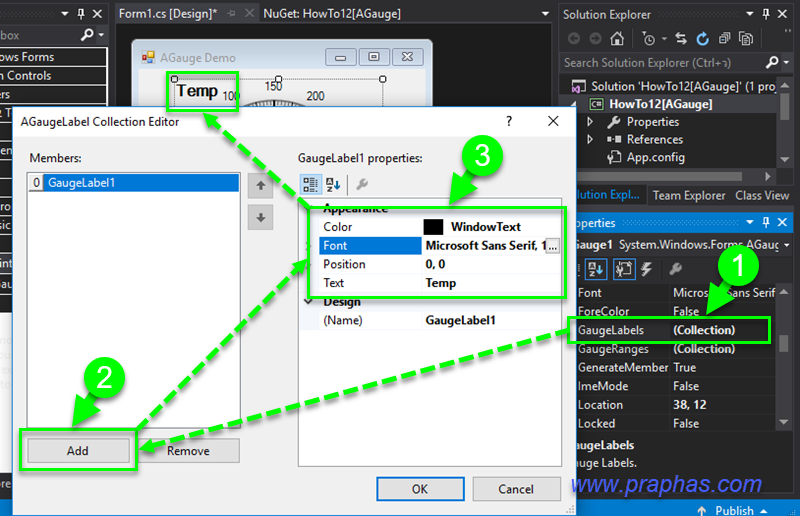Select the (Name) value GaugeLabel1

(x=460, y=320)
